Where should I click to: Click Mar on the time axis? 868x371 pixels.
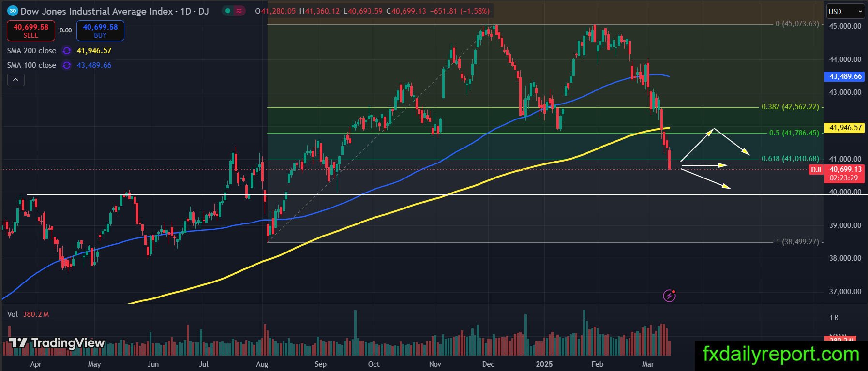(x=648, y=364)
